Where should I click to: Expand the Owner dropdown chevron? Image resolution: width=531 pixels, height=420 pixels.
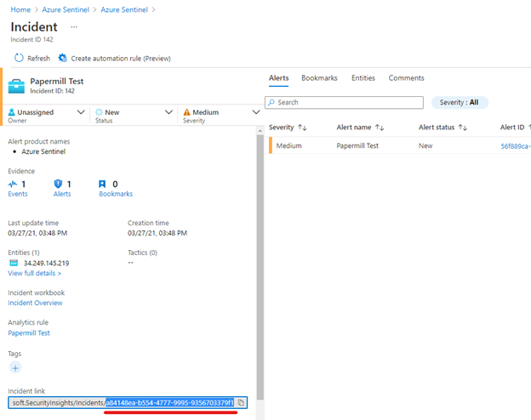tap(81, 112)
